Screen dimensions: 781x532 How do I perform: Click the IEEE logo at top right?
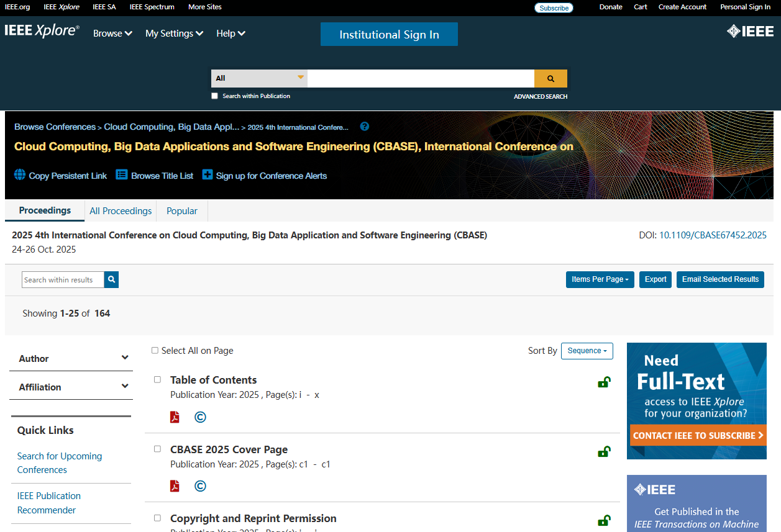coord(750,32)
